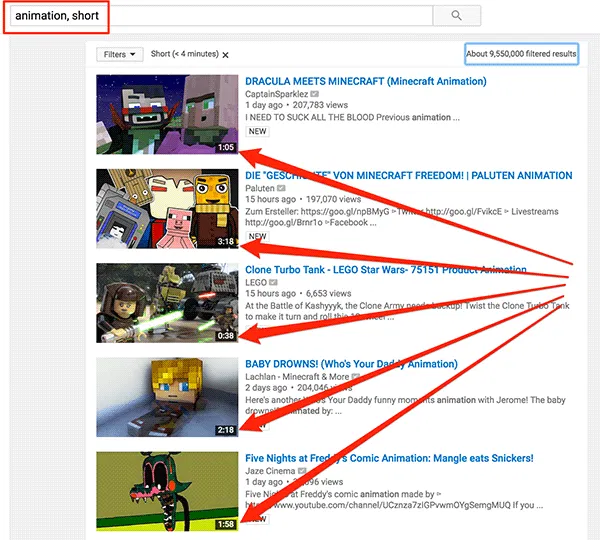Click the 3:18 duration badge

[225, 241]
